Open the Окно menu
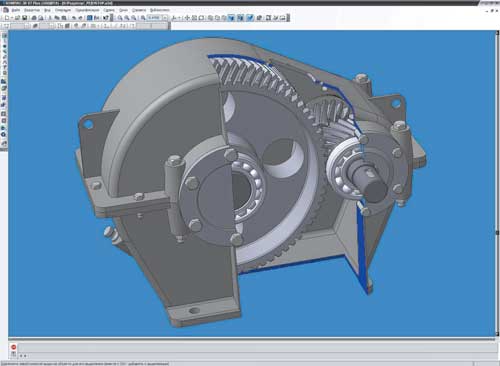Image resolution: width=500 pixels, height=366 pixels. (123, 10)
